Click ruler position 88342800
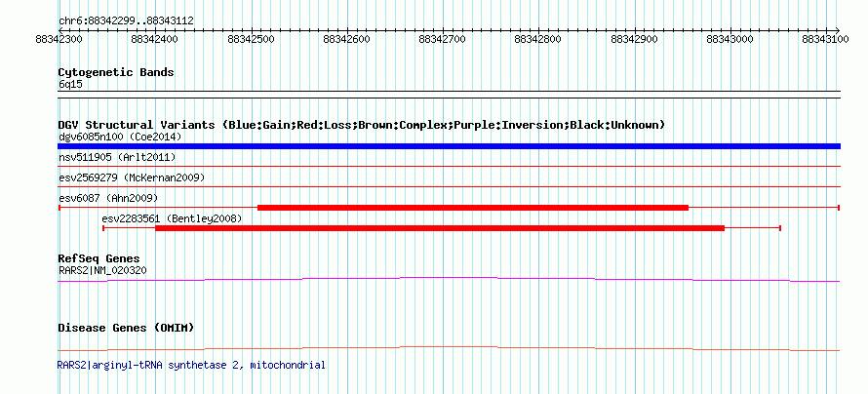The image size is (868, 394). [x=538, y=39]
